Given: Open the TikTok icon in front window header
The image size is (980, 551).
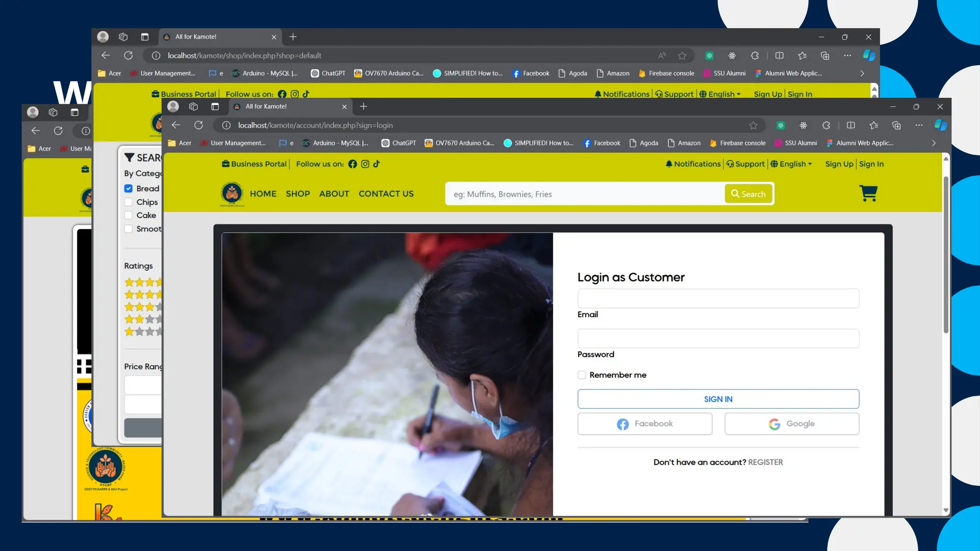Looking at the screenshot, I should tap(377, 164).
